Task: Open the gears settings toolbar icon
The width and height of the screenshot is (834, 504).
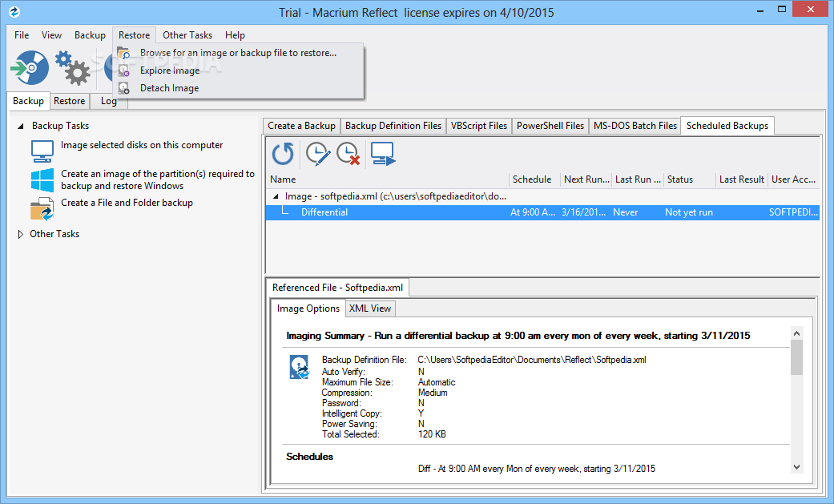Action: coord(73,68)
